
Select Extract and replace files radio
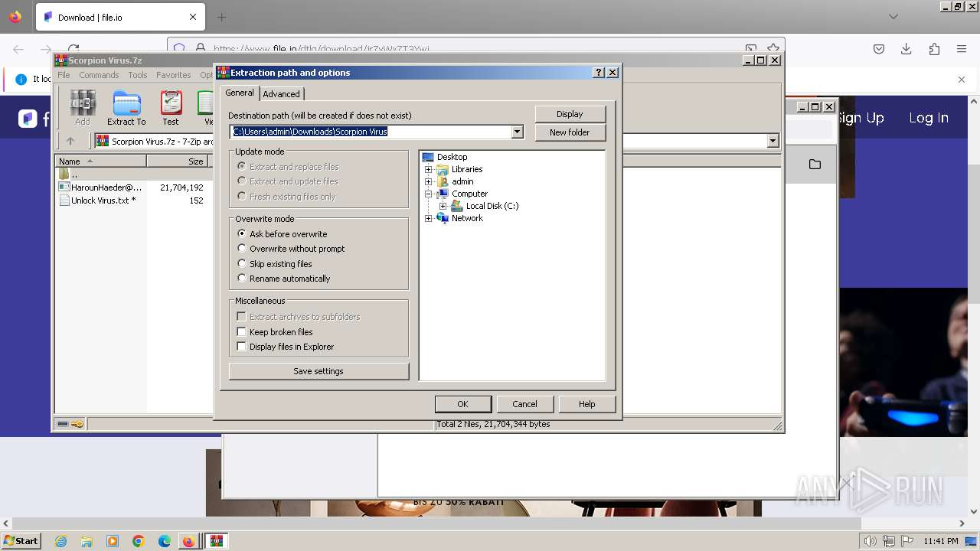[x=288, y=167]
